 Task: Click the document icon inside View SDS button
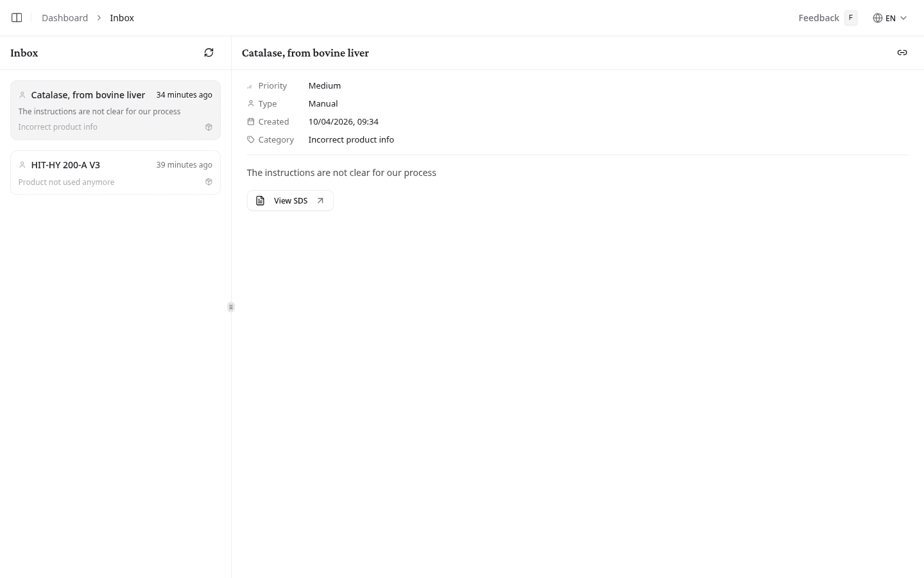pyautogui.click(x=260, y=200)
